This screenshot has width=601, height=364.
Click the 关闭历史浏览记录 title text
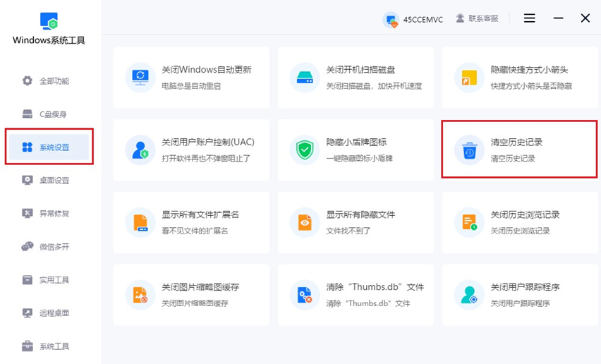point(525,214)
